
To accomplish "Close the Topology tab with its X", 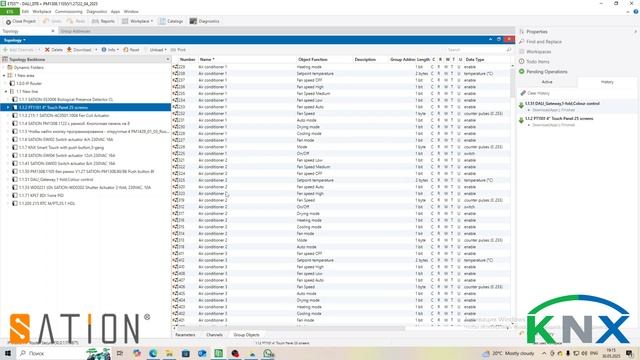I will coord(53,31).
